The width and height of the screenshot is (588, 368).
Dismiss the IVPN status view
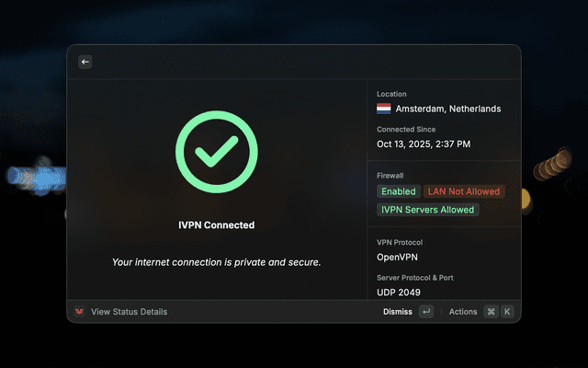(x=398, y=312)
